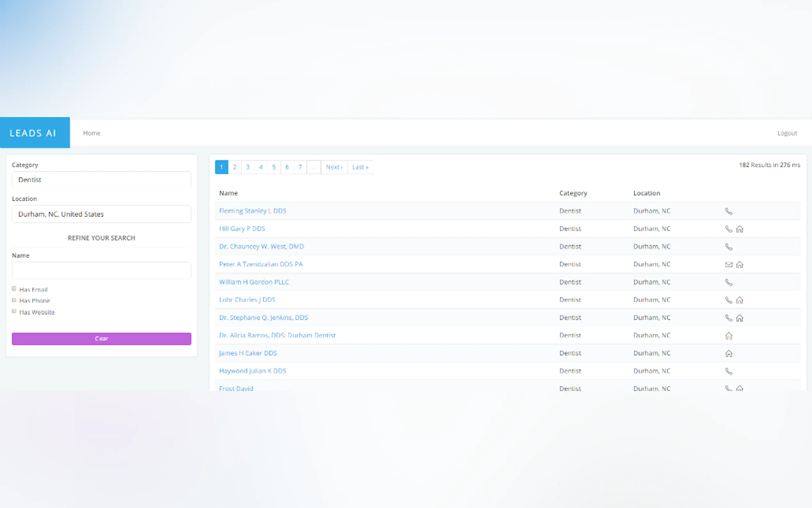Click website icon for Dr. Alicia Ramos row

[x=728, y=336]
